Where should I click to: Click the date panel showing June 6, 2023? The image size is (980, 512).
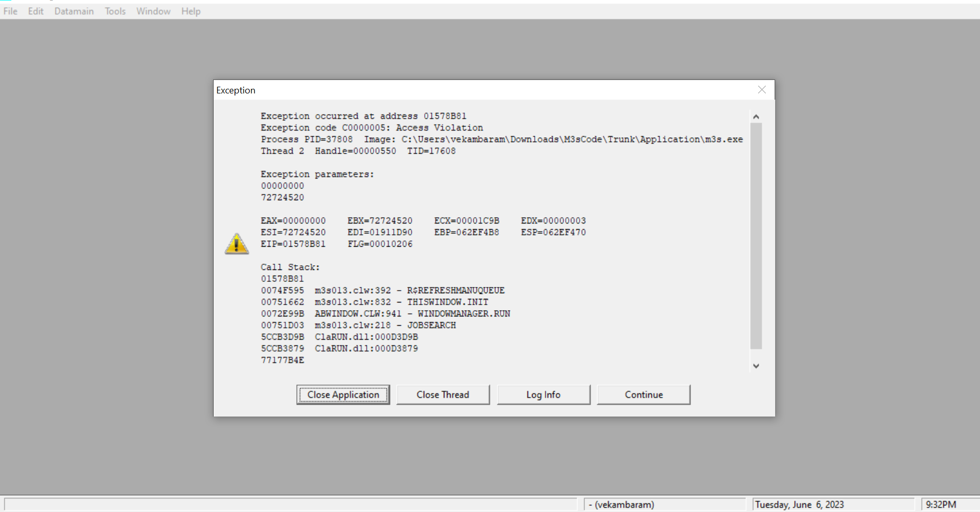click(x=832, y=504)
